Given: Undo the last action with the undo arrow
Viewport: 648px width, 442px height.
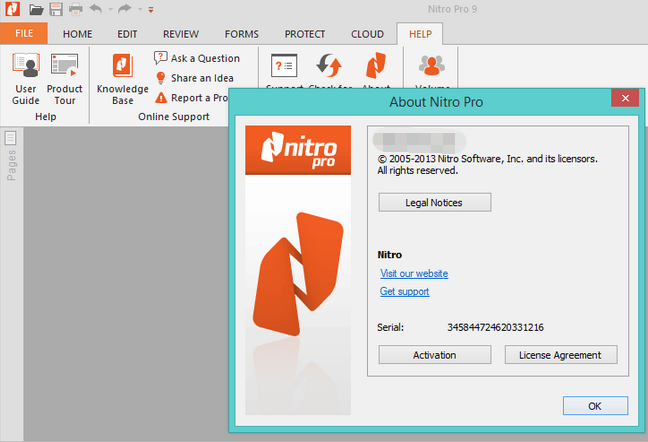Looking at the screenshot, I should [96, 9].
